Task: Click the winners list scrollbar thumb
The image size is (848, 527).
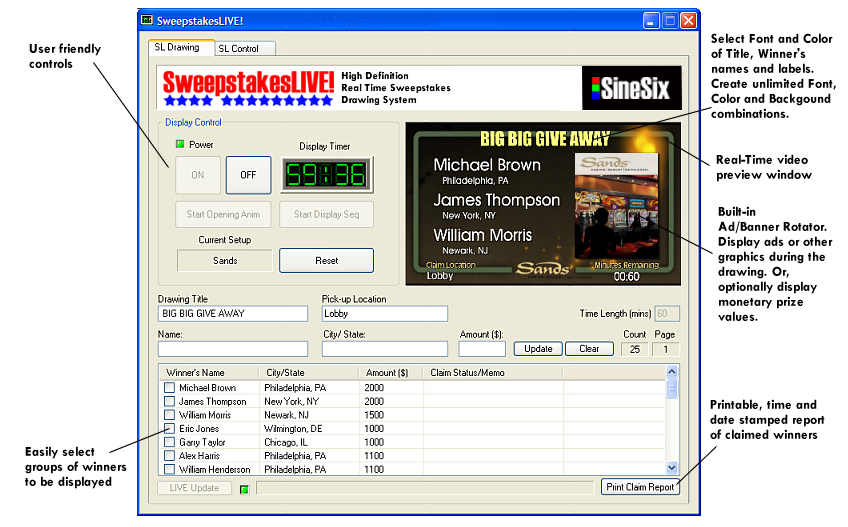Action: tap(672, 388)
